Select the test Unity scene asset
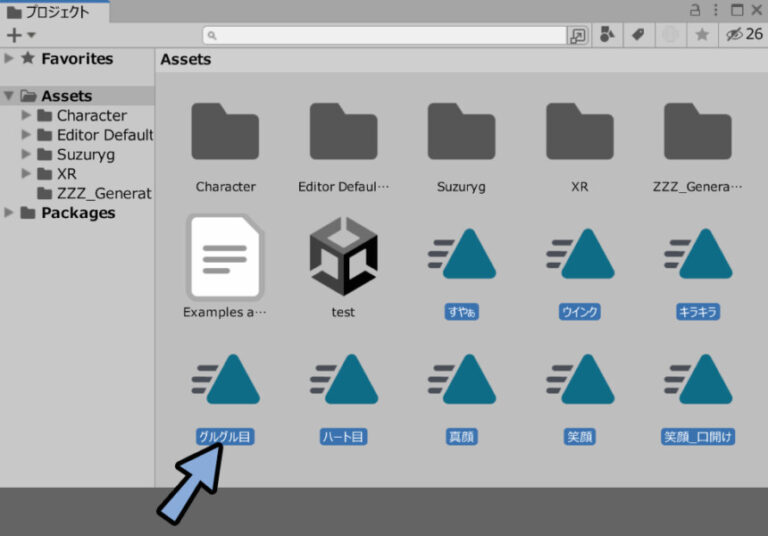 (x=343, y=258)
